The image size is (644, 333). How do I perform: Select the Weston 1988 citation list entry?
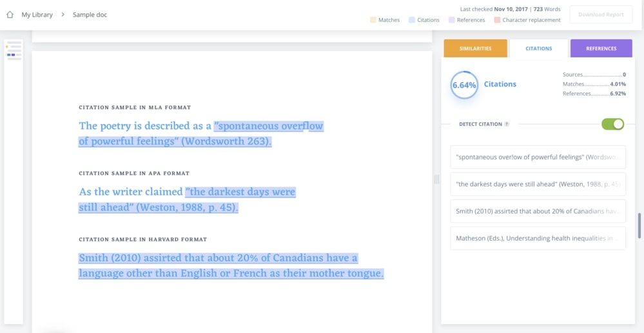coord(538,184)
